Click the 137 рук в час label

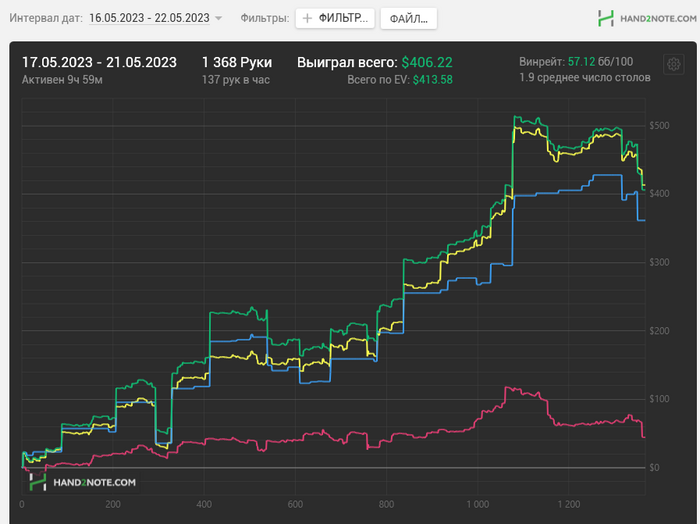(236, 80)
